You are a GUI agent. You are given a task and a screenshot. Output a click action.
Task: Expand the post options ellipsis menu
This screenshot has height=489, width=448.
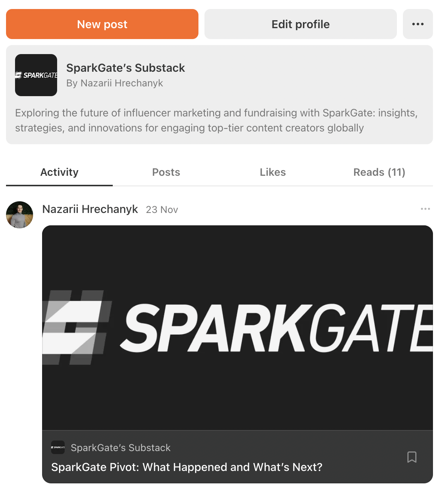pos(425,209)
